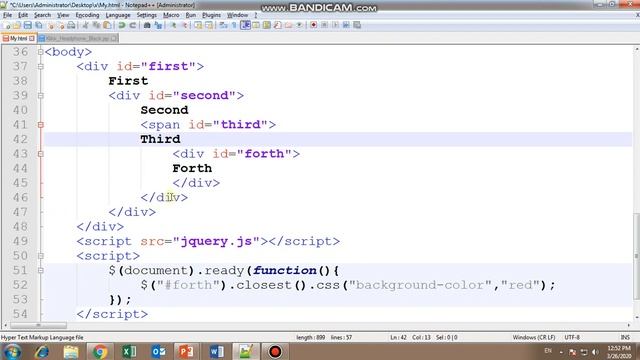The width and height of the screenshot is (640, 360).
Task: Click the green Undo arrow icon
Action: tap(121, 25)
